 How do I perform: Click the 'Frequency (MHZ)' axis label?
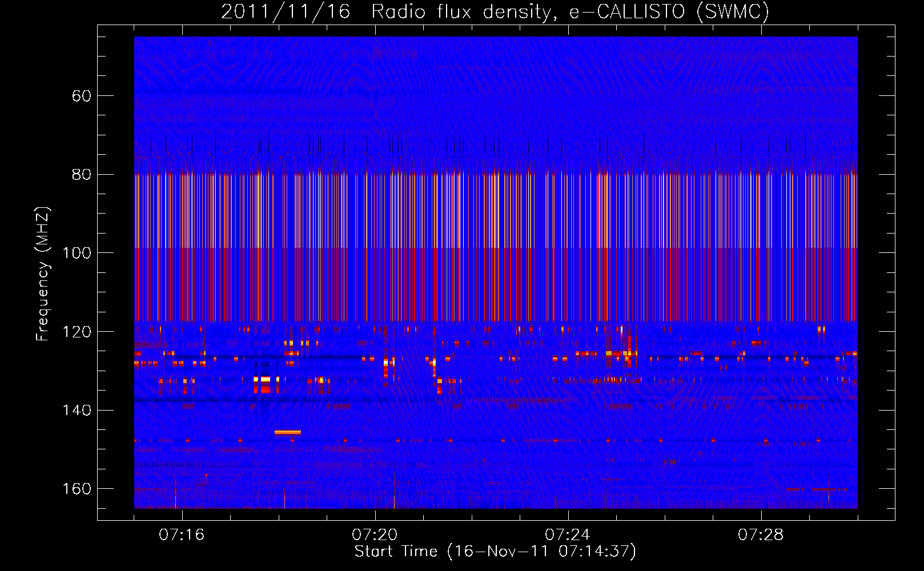[x=43, y=274]
